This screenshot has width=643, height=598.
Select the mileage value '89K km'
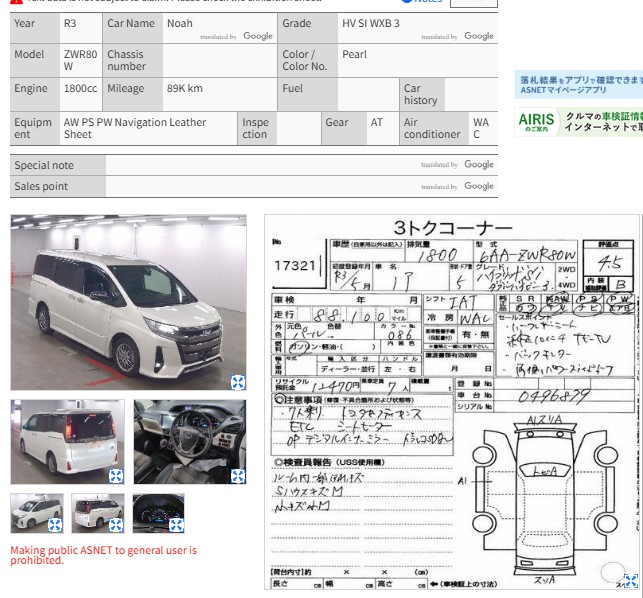[185, 88]
